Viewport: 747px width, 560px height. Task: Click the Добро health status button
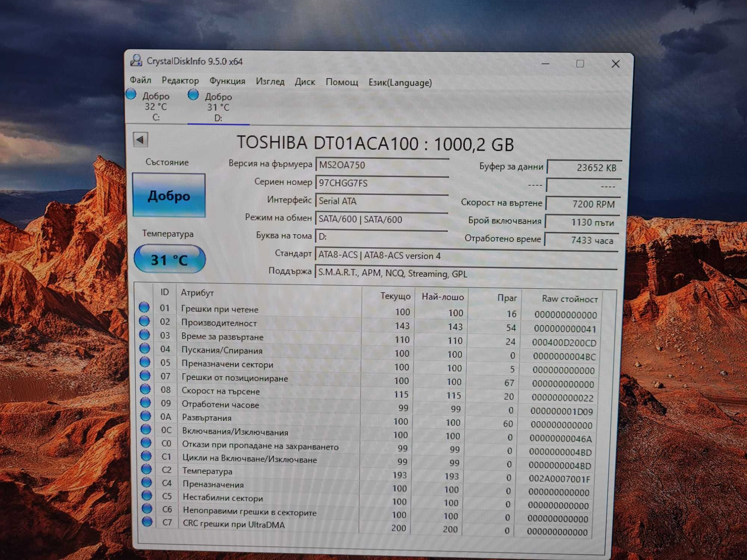pos(169,195)
